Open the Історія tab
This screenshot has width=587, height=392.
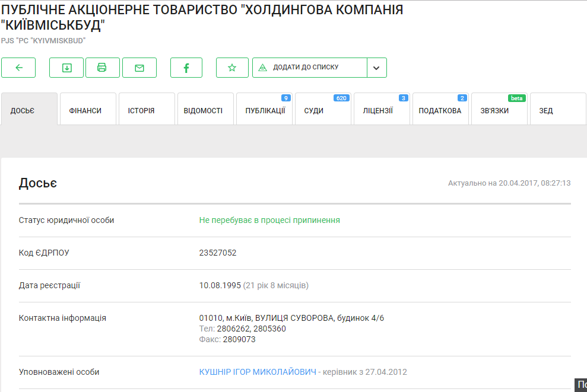coord(146,110)
